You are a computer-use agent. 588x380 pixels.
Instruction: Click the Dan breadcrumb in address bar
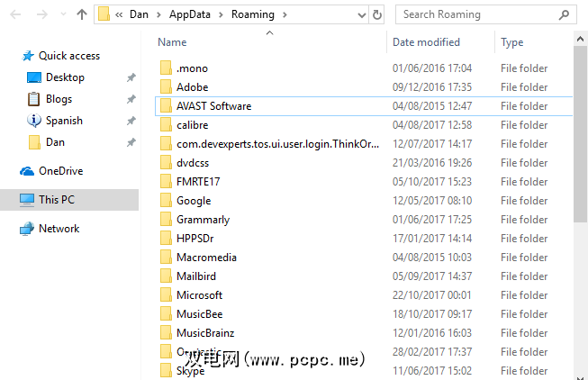[140, 14]
